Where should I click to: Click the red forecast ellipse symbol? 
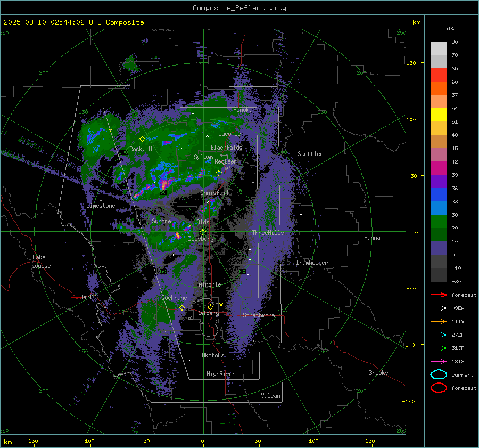click(x=439, y=388)
